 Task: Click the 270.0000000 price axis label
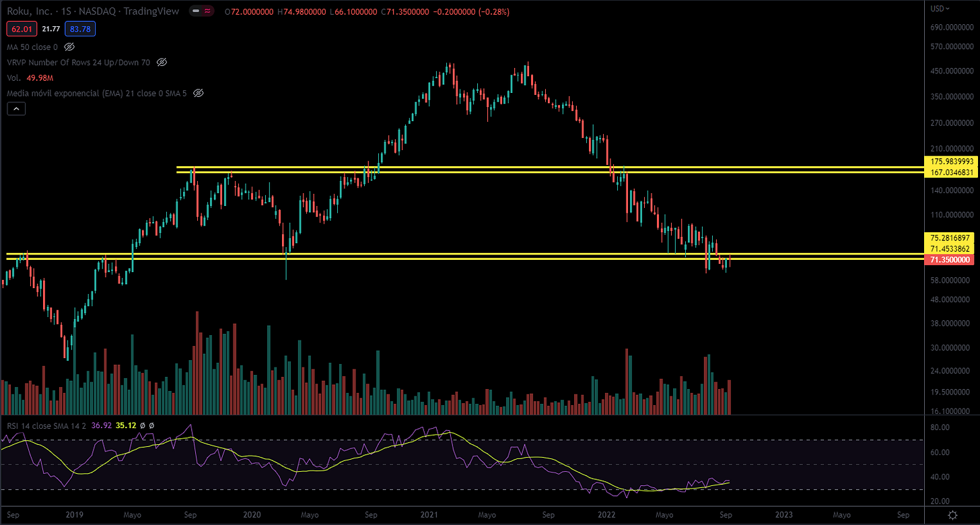952,123
